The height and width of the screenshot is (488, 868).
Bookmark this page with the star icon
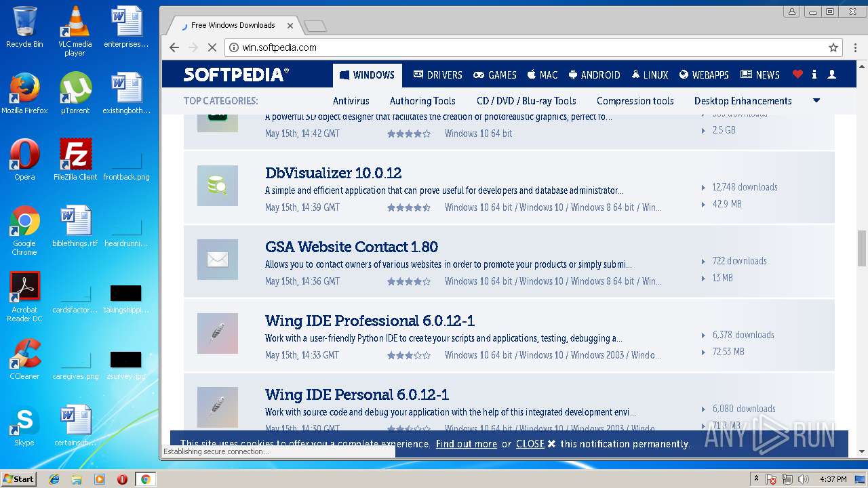click(833, 47)
